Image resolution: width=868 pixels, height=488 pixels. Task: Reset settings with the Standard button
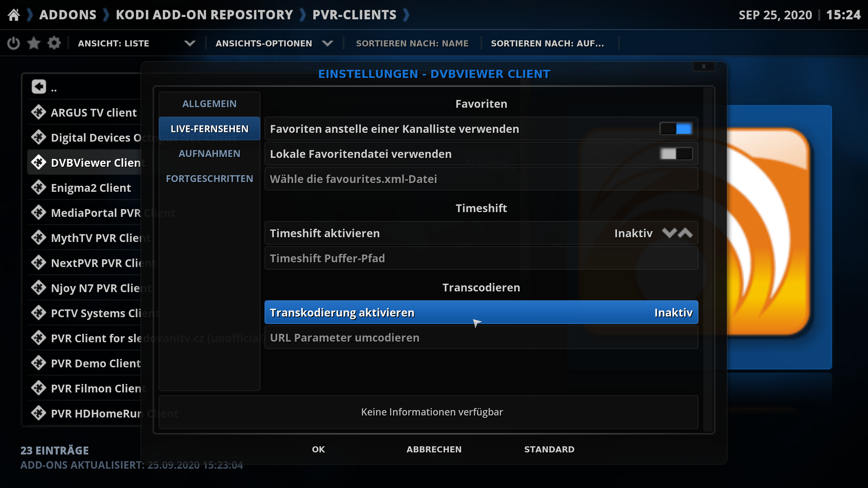point(549,449)
